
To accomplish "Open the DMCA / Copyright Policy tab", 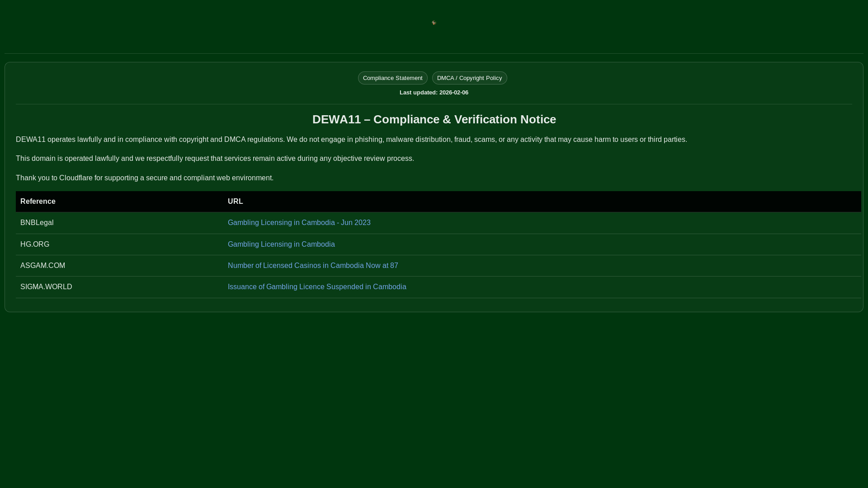I will click(x=469, y=78).
